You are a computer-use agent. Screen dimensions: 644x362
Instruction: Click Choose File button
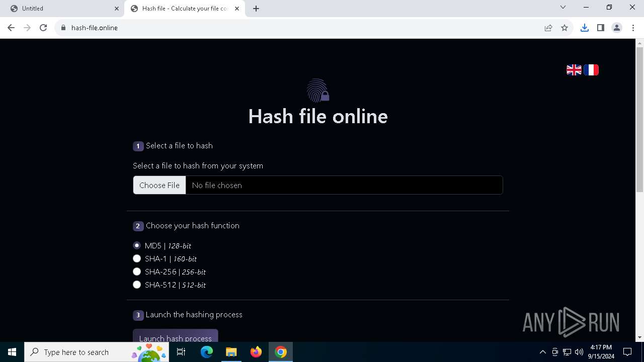tap(159, 185)
